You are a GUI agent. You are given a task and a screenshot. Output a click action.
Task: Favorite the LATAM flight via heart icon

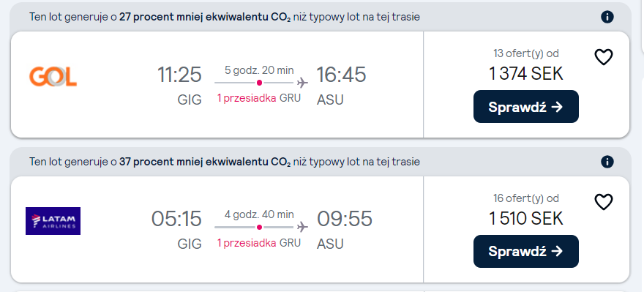pyautogui.click(x=604, y=202)
